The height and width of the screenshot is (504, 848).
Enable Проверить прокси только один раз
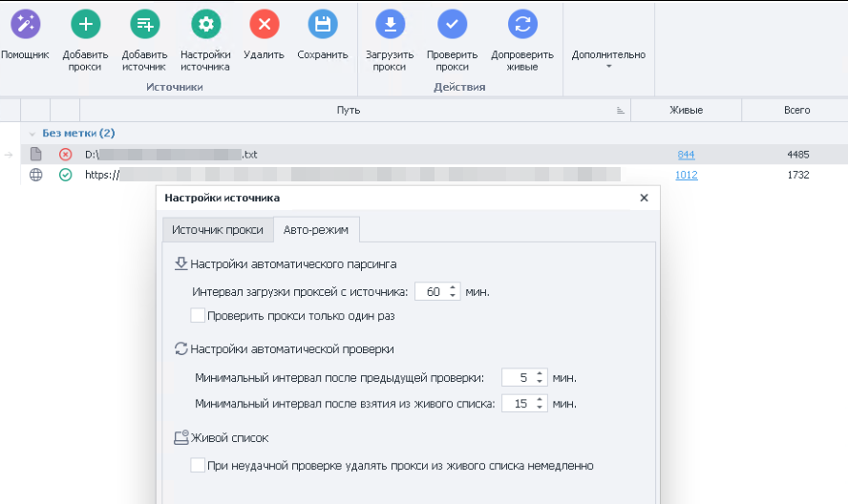pos(198,315)
